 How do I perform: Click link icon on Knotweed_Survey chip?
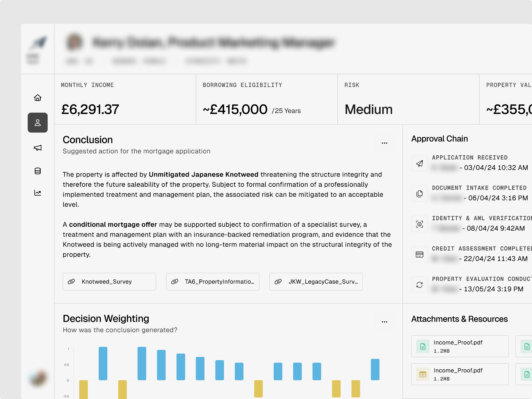(71, 282)
